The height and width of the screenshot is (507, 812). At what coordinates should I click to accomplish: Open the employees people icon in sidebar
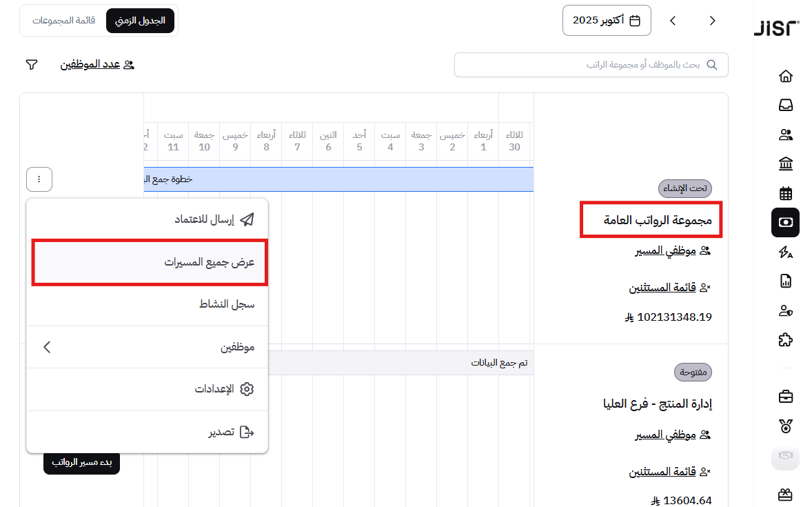click(x=785, y=135)
